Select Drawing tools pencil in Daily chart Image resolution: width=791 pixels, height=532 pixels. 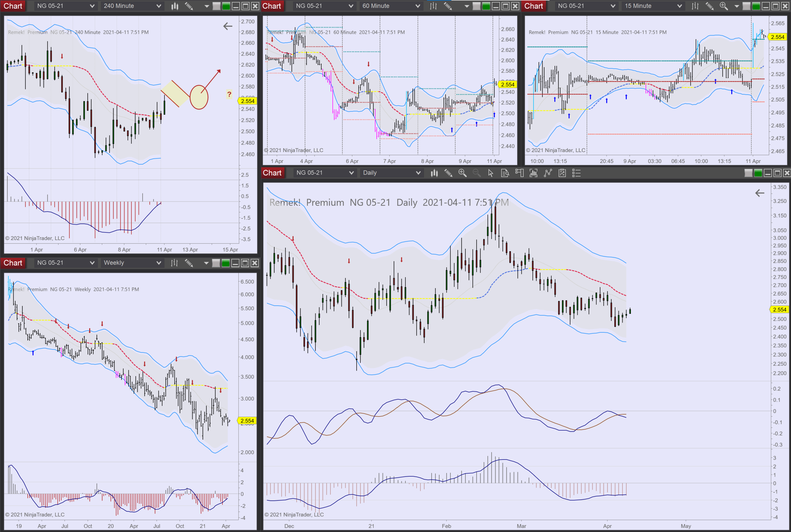pos(448,173)
